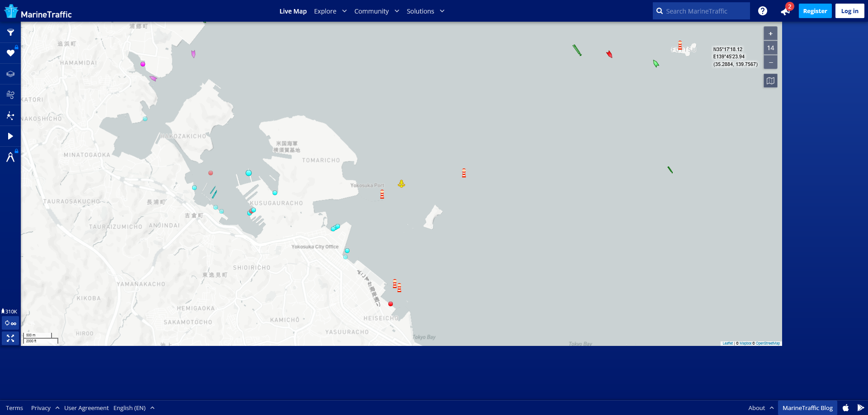Click the zoom level 14 indicator
Image resolution: width=868 pixels, height=415 pixels.
pyautogui.click(x=770, y=48)
